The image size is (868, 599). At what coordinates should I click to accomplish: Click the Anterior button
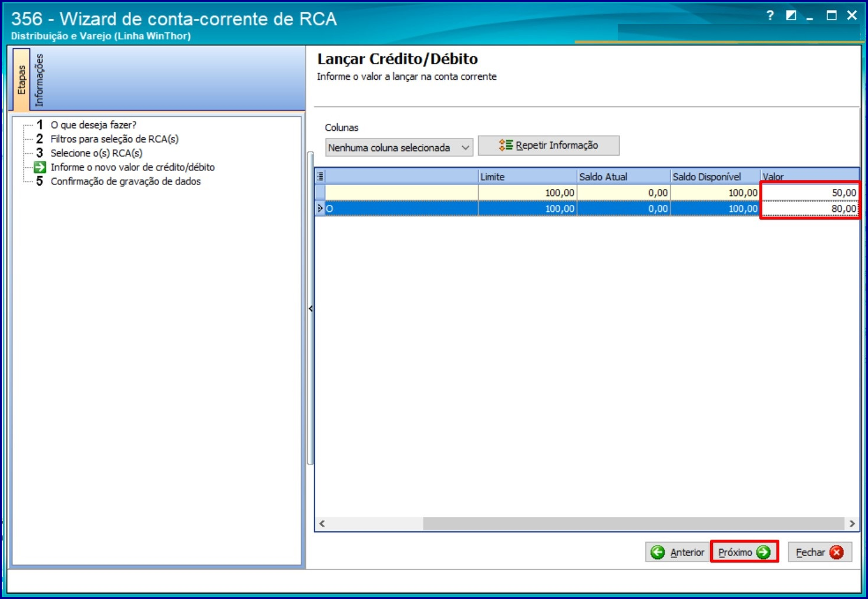[x=678, y=552]
